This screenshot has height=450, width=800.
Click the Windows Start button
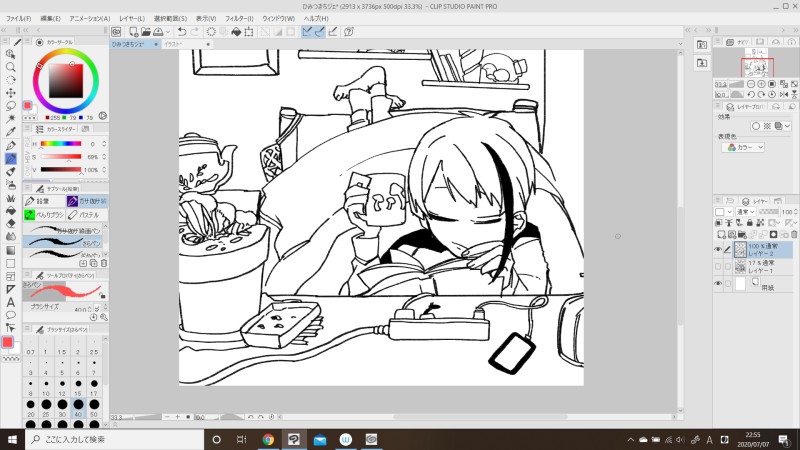(12, 439)
